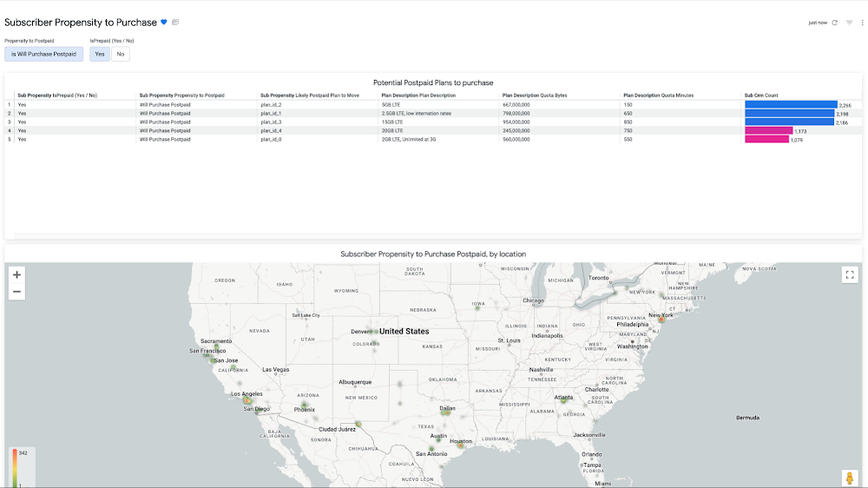Click the plan_id_4 cell
Viewport: 868px width, 488px height.
271,131
